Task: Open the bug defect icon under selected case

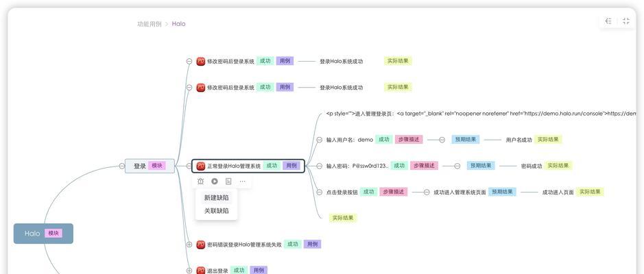Action: coord(200,181)
